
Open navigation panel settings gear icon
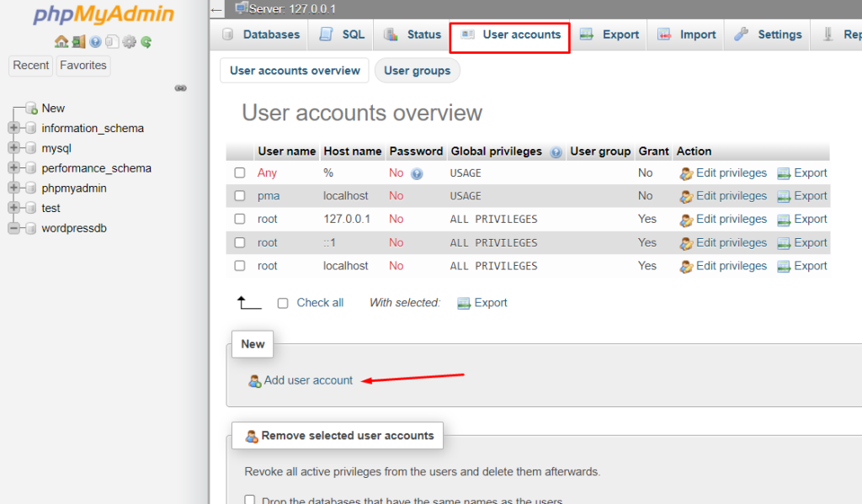coord(129,42)
